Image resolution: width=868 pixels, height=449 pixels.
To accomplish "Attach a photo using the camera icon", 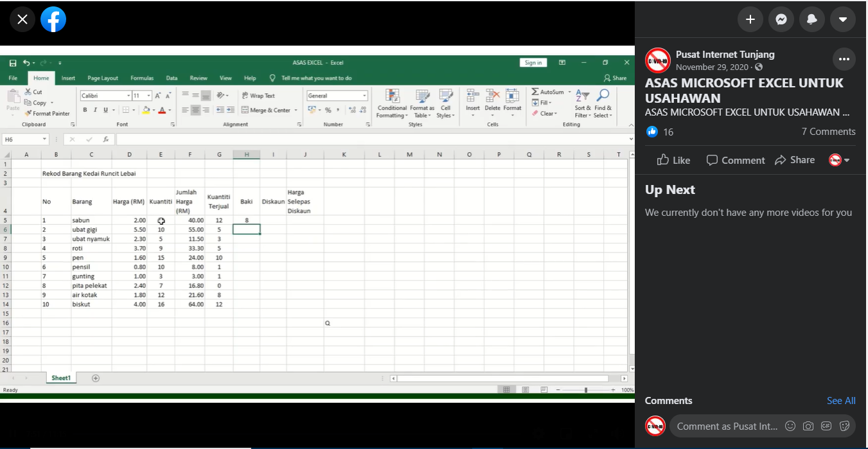I will 808,426.
